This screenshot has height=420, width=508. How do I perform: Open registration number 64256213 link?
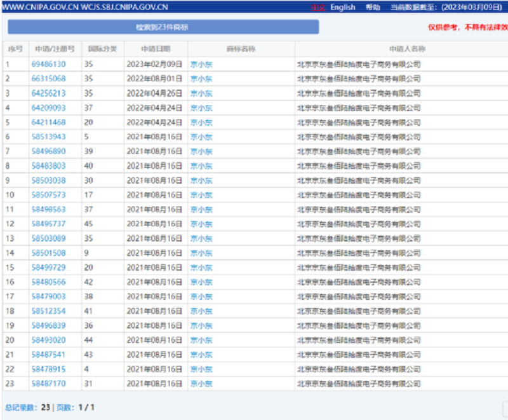click(x=49, y=93)
